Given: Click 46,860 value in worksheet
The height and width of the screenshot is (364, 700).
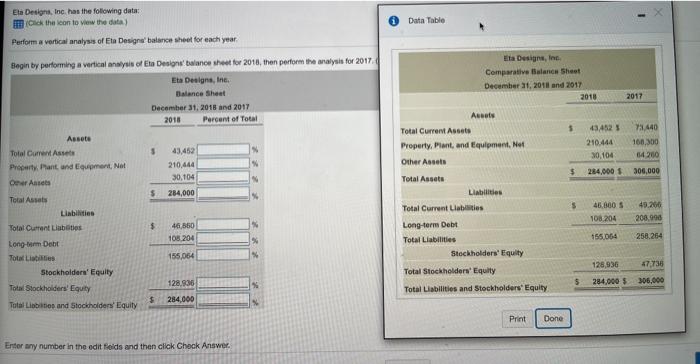Looking at the screenshot, I should [183, 226].
